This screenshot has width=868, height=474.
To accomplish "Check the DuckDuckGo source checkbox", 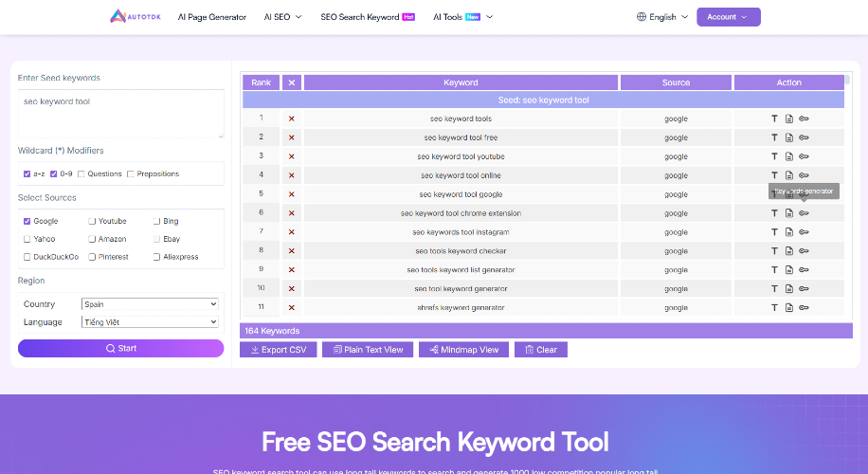I will pyautogui.click(x=27, y=257).
